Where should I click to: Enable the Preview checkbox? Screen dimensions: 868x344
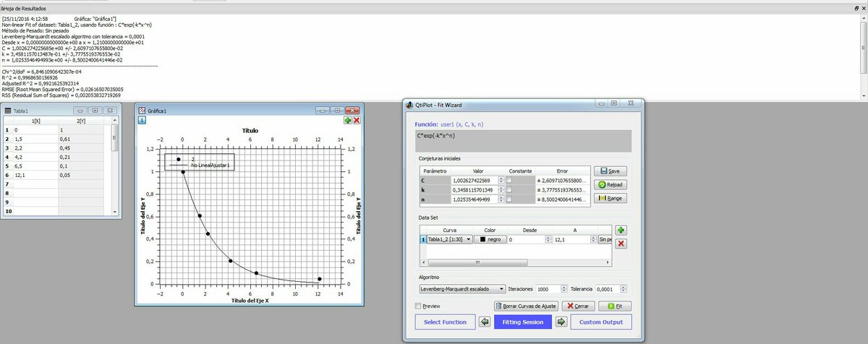point(420,306)
